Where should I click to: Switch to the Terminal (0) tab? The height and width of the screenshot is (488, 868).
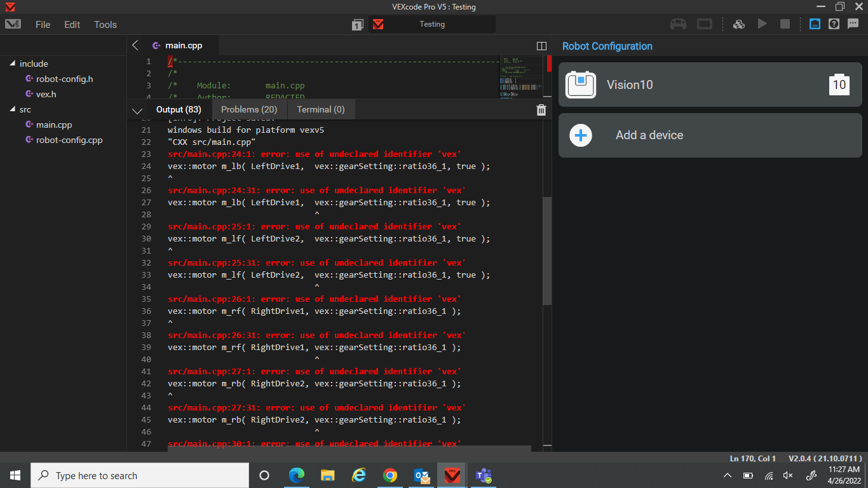[321, 109]
